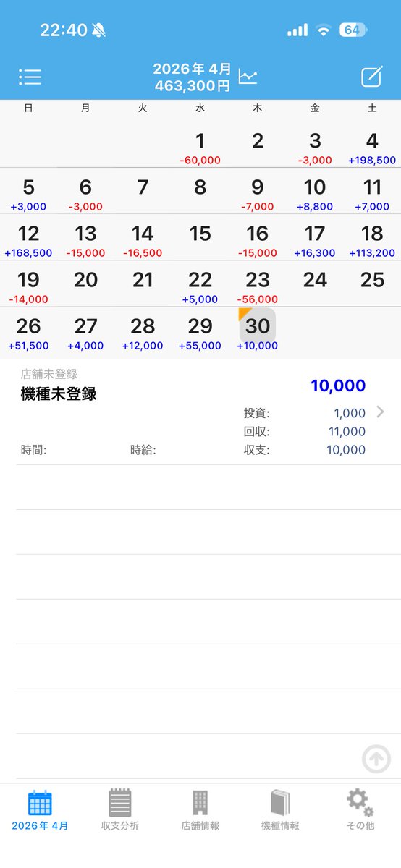Select day 5 showing +3,000
The image size is (401, 868).
[x=28, y=194]
